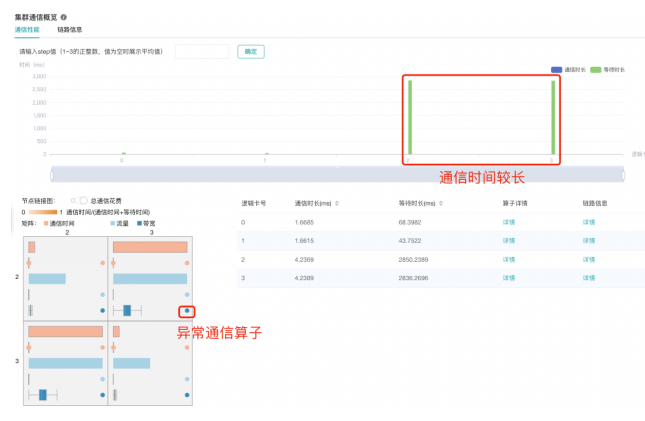
Task: Open 算子详情 link for logical card 0
Action: pos(508,222)
